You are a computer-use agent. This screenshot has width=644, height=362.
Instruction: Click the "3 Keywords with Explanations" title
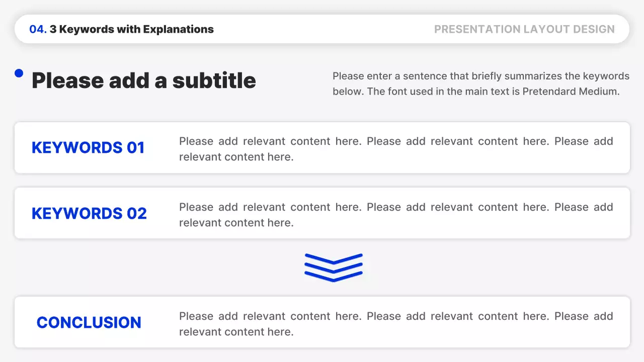131,29
